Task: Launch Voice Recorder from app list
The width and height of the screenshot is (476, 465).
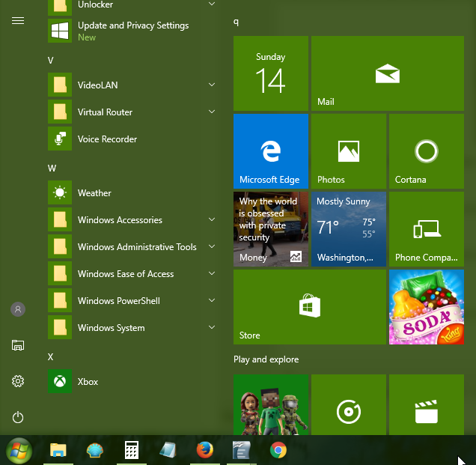Action: coord(132,139)
